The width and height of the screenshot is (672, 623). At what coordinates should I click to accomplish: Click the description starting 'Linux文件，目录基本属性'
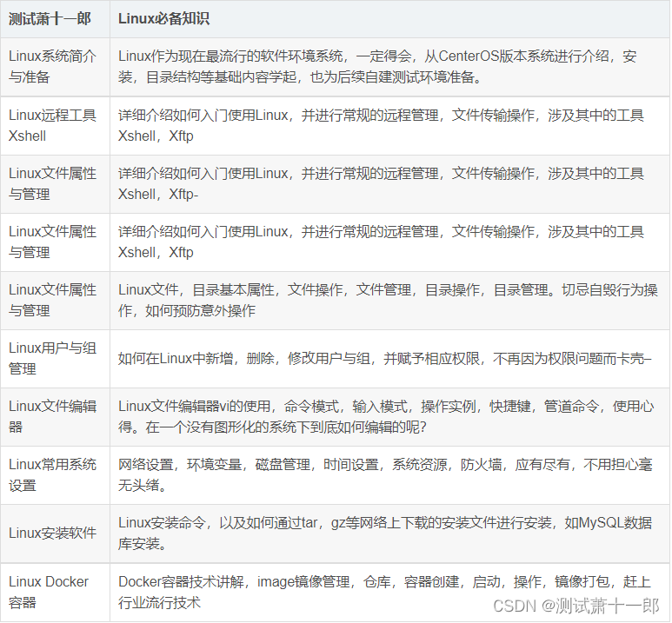pyautogui.click(x=388, y=300)
